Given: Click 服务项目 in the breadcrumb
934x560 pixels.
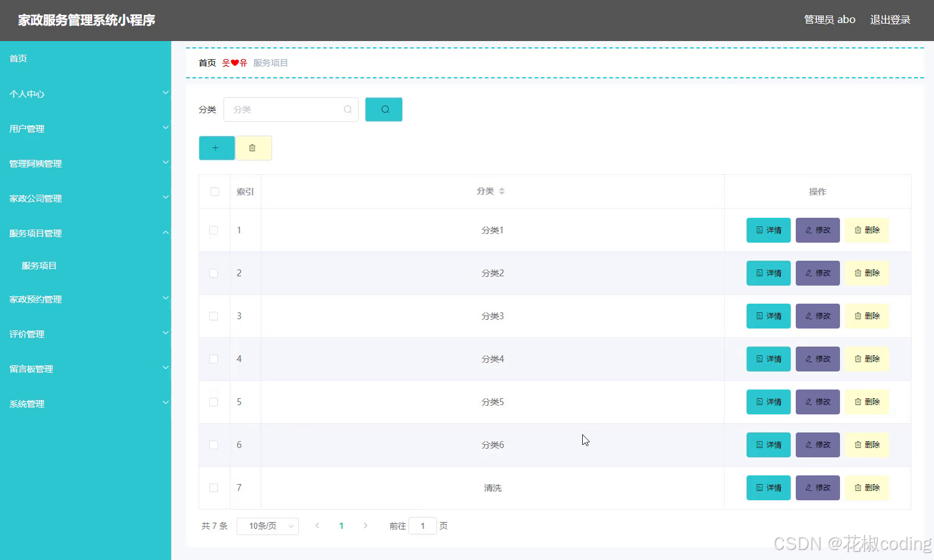Looking at the screenshot, I should (x=270, y=63).
